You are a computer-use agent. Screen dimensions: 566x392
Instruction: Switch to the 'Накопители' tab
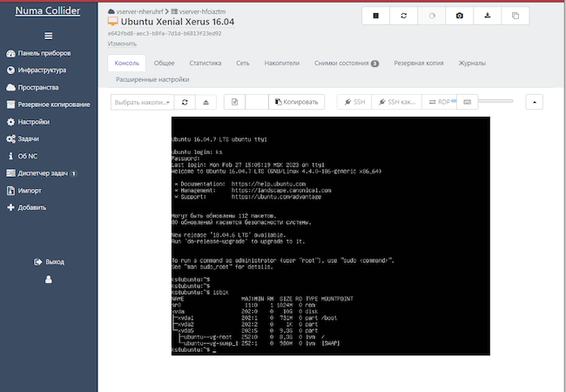tap(282, 64)
